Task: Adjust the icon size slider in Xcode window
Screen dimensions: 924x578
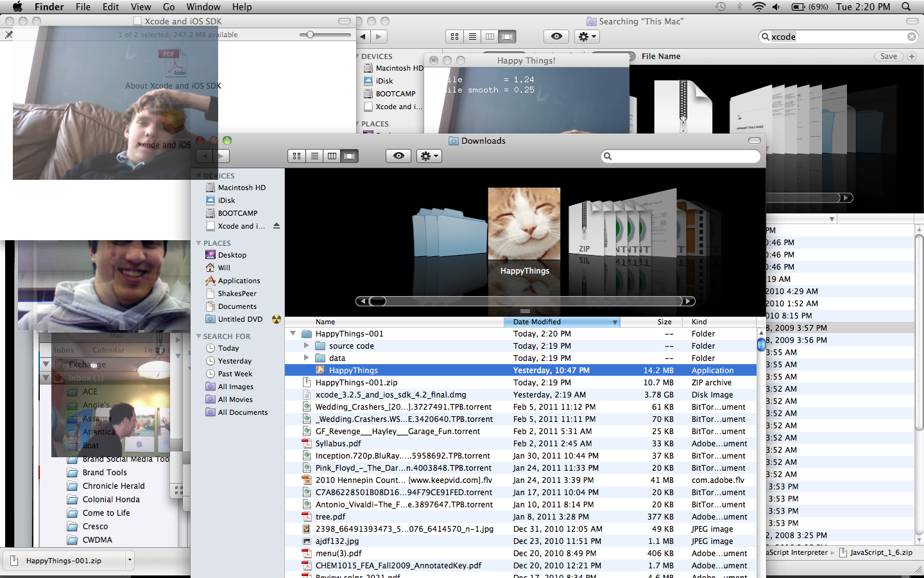Action: [x=310, y=35]
